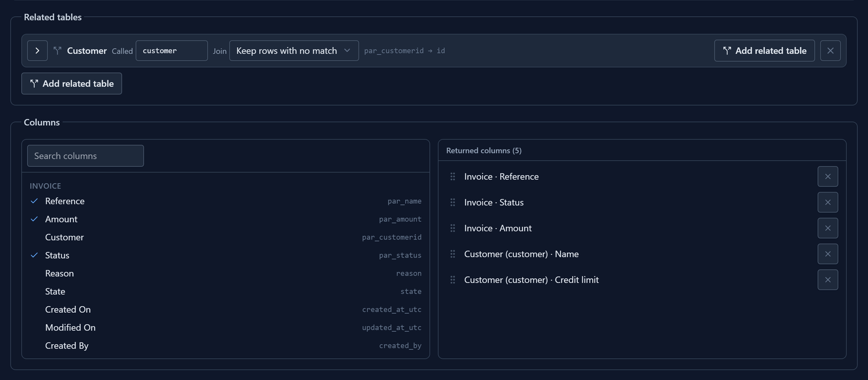Uncheck the Status column
The image size is (868, 380).
226,255
